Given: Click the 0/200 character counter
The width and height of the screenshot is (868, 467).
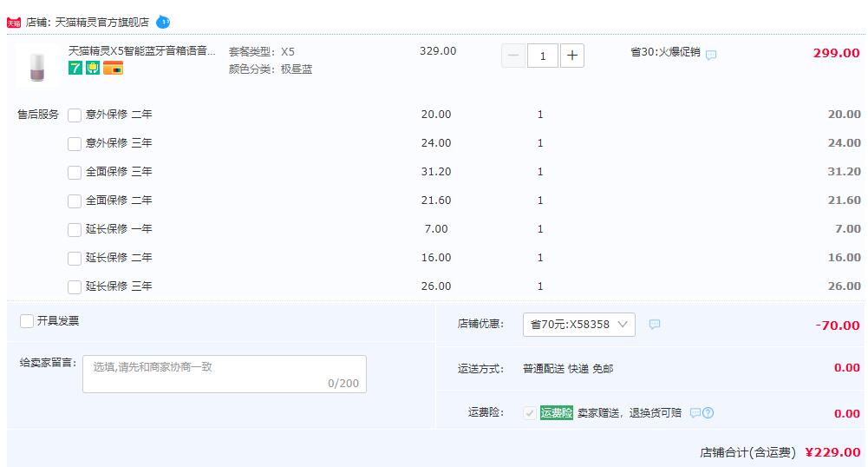Looking at the screenshot, I should (343, 383).
